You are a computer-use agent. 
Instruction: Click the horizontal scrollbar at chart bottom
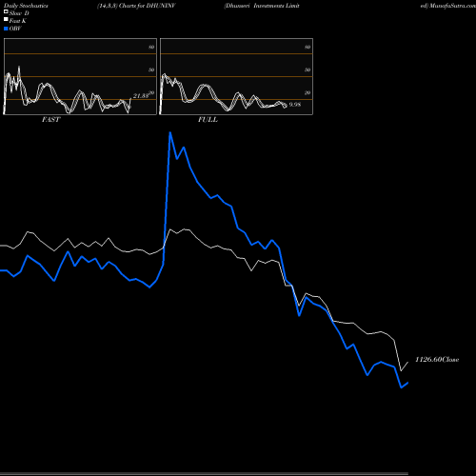pos(204,473)
